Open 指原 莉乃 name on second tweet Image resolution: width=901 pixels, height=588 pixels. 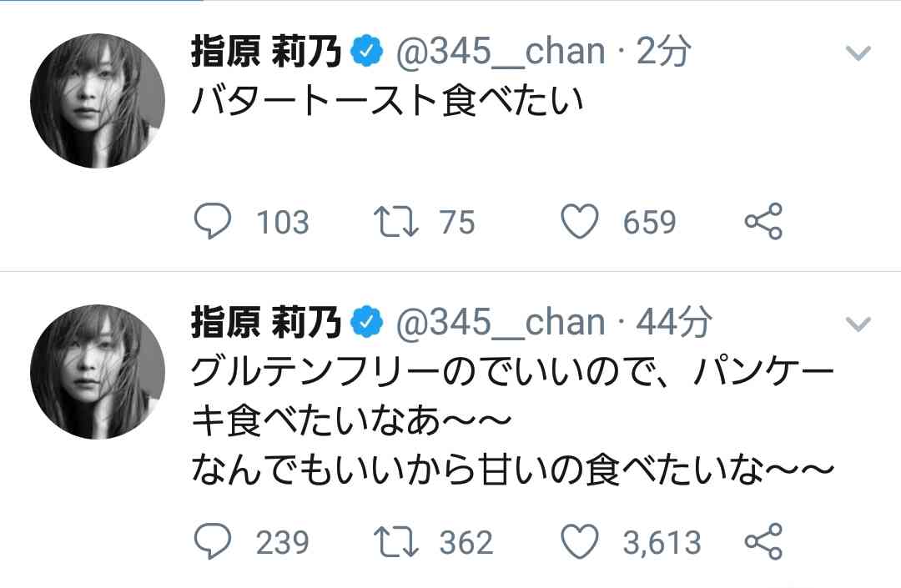pos(266,322)
